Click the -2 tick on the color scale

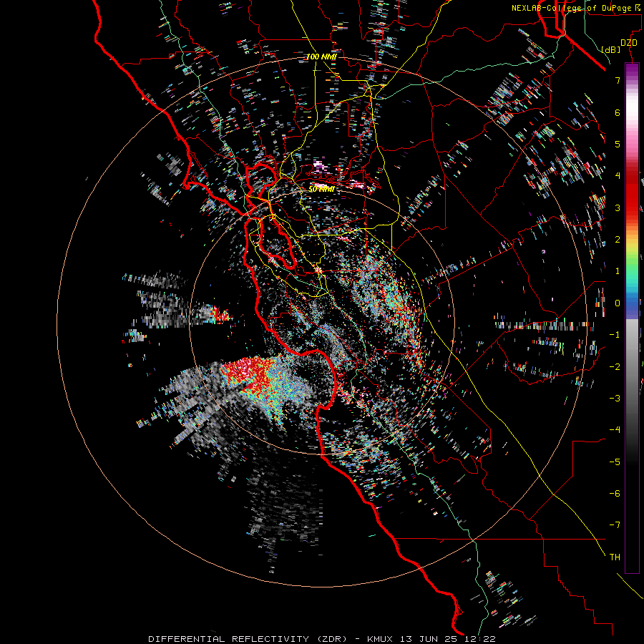(x=615, y=367)
